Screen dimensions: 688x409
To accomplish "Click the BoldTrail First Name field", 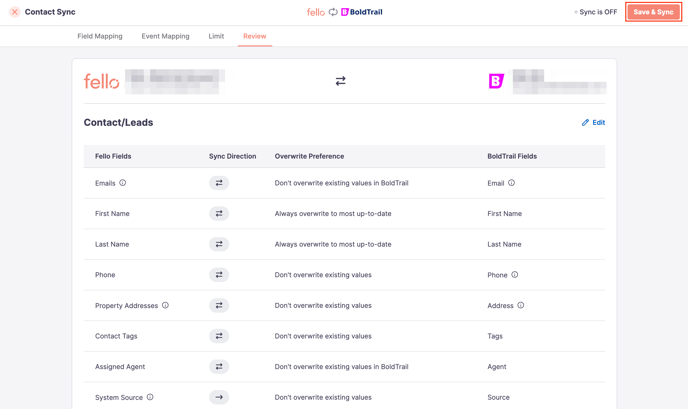I will click(x=505, y=214).
